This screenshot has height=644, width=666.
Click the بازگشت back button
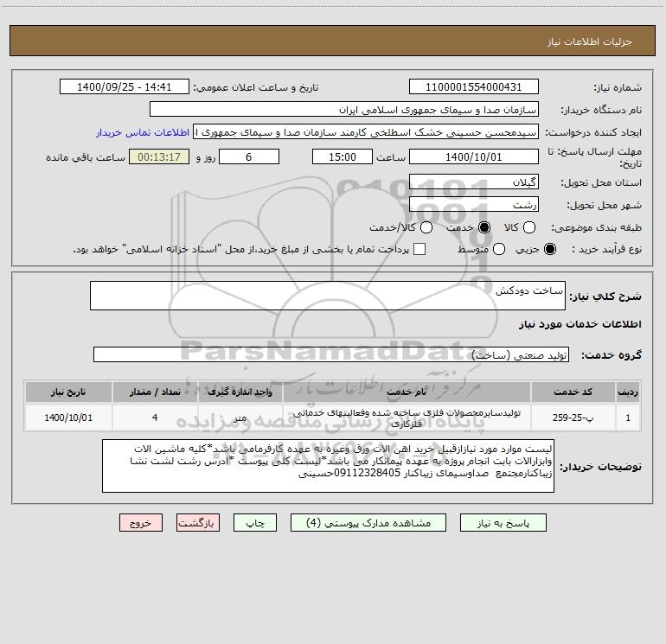(198, 523)
